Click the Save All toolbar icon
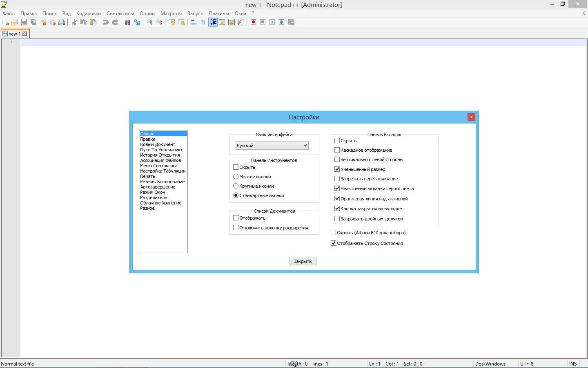This screenshot has height=368, width=588. (33, 22)
